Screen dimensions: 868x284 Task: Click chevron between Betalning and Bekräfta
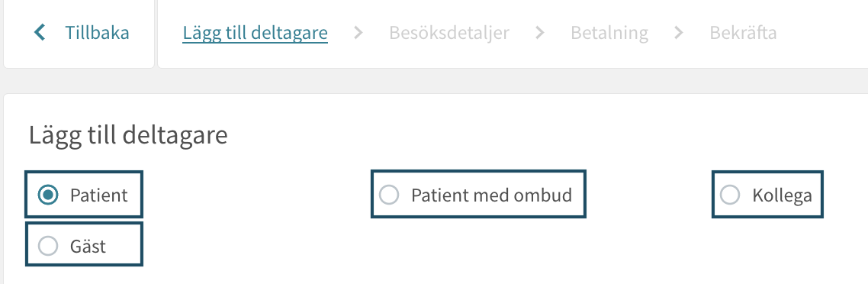[679, 34]
